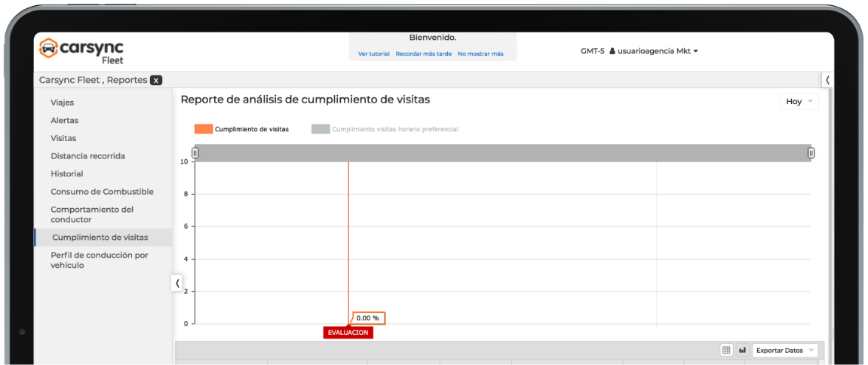Image resolution: width=868 pixels, height=365 pixels.
Task: Click the user profile icon
Action: (x=612, y=51)
